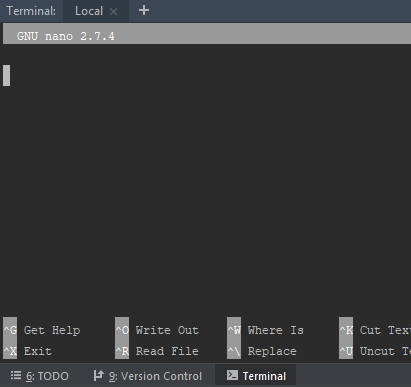This screenshot has width=411, height=387.
Task: Click the TODO list icon
Action: click(x=16, y=375)
